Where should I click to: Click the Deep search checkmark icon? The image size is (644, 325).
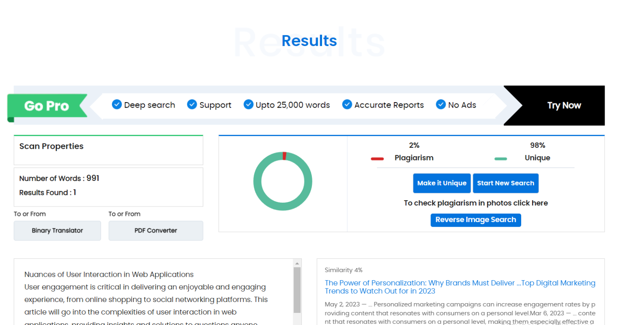click(x=117, y=105)
